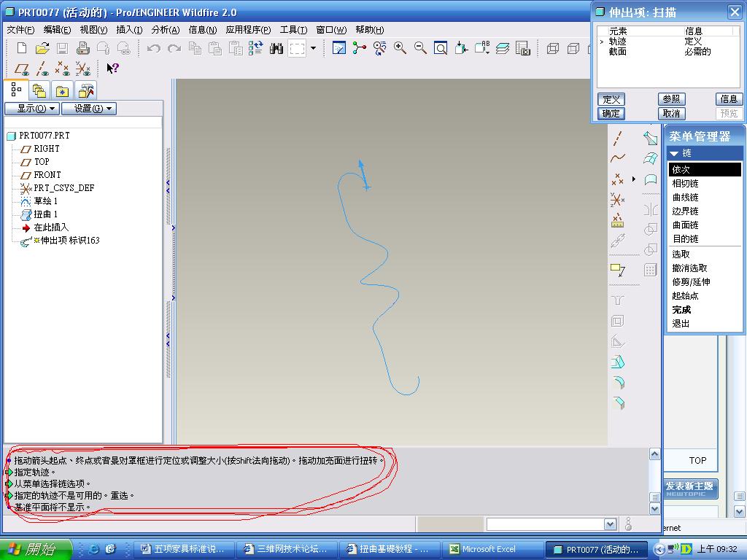Open the 编辑(E) menu
747x560 pixels.
click(57, 29)
